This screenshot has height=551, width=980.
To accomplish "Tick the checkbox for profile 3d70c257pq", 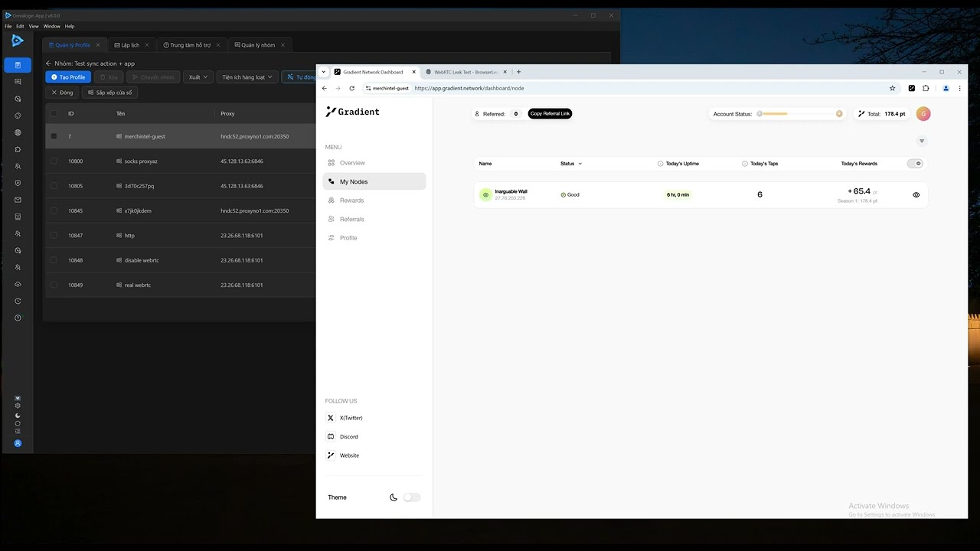I will pyautogui.click(x=54, y=186).
